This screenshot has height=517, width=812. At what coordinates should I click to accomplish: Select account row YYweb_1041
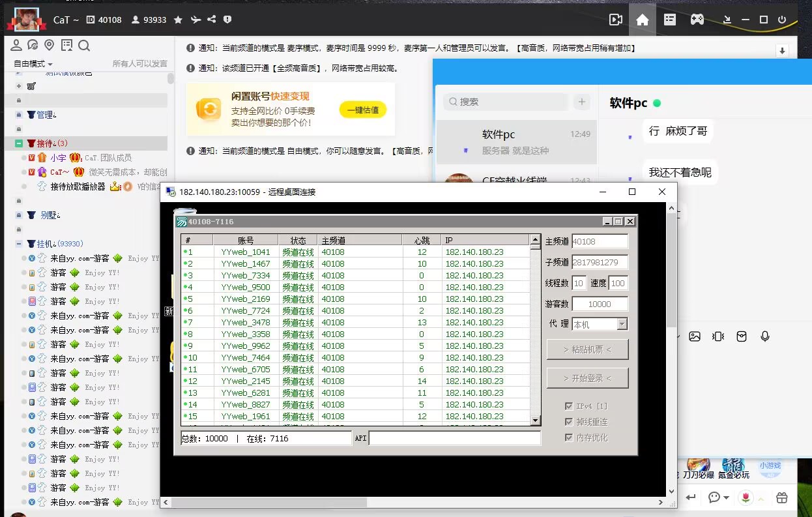point(356,252)
